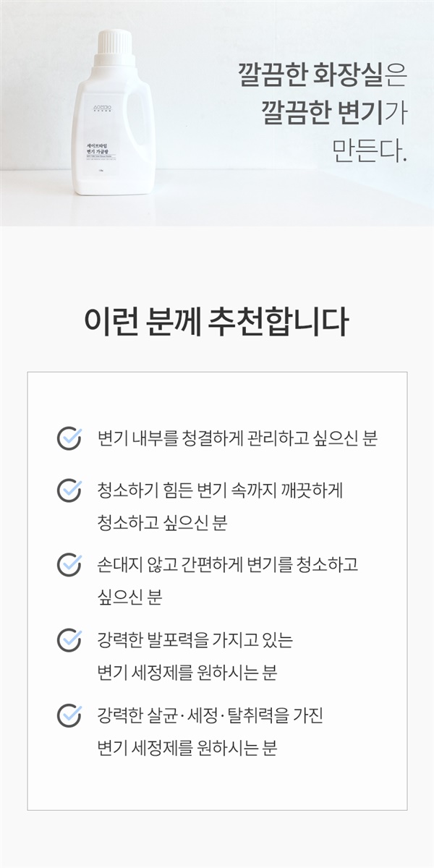Click the headline word '만든다.'
The height and width of the screenshot is (868, 434).
tap(370, 149)
